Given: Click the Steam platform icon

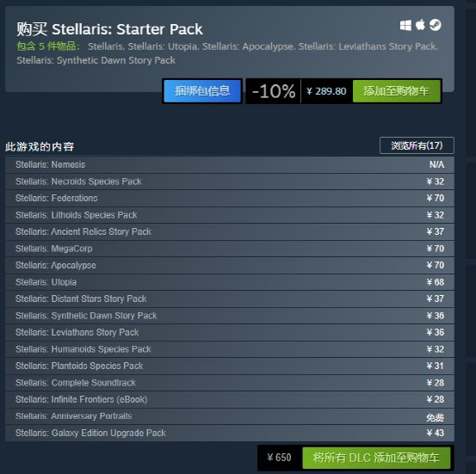Looking at the screenshot, I should [435, 25].
